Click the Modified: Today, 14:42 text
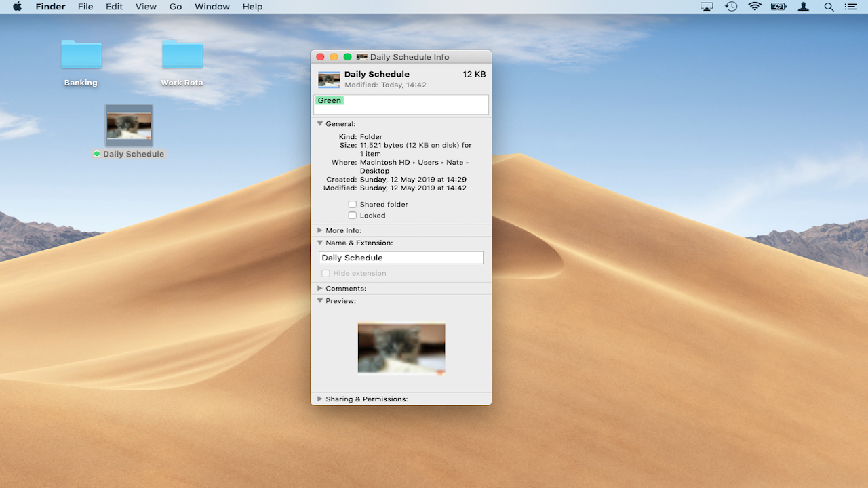The height and width of the screenshot is (488, 868). coord(385,85)
